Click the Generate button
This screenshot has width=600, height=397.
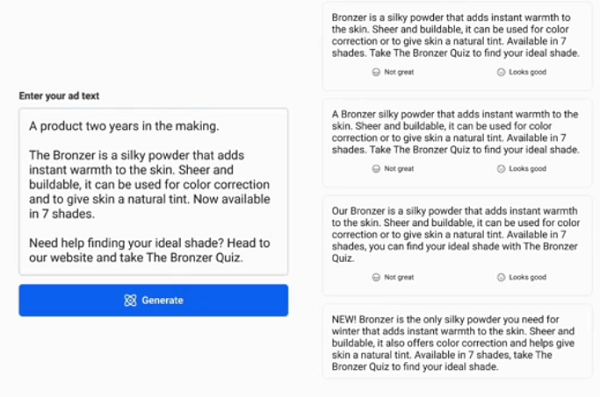[153, 300]
